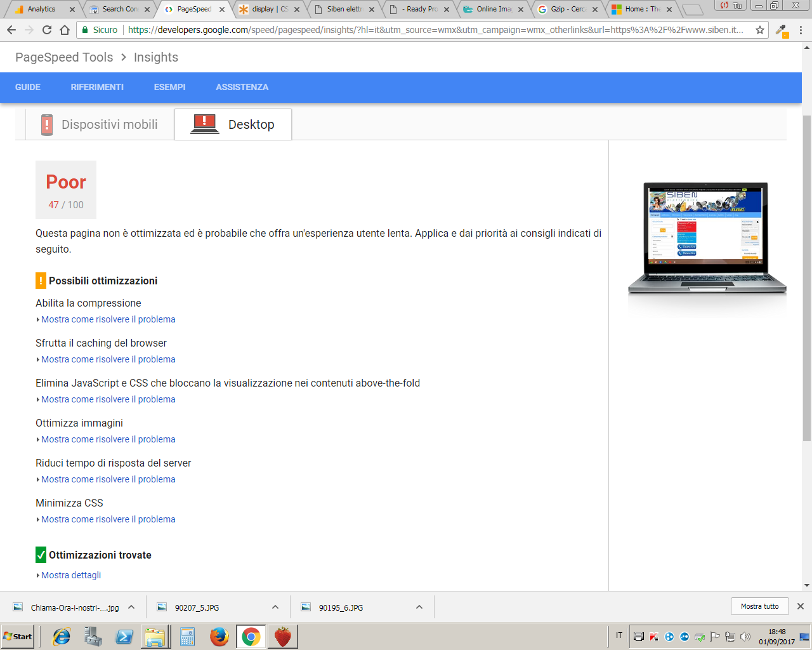Open the color picker extension icon
Viewport: 812px width, 650px height.
click(782, 30)
